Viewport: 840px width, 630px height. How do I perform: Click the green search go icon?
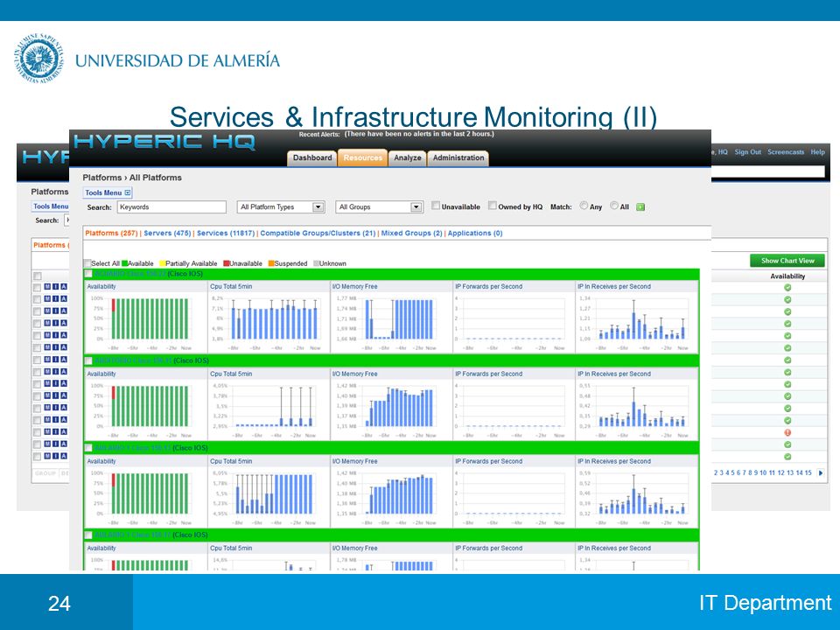[640, 206]
